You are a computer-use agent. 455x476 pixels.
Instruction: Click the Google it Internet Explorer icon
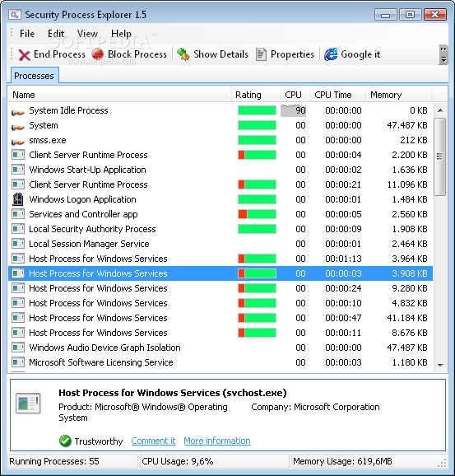(331, 54)
